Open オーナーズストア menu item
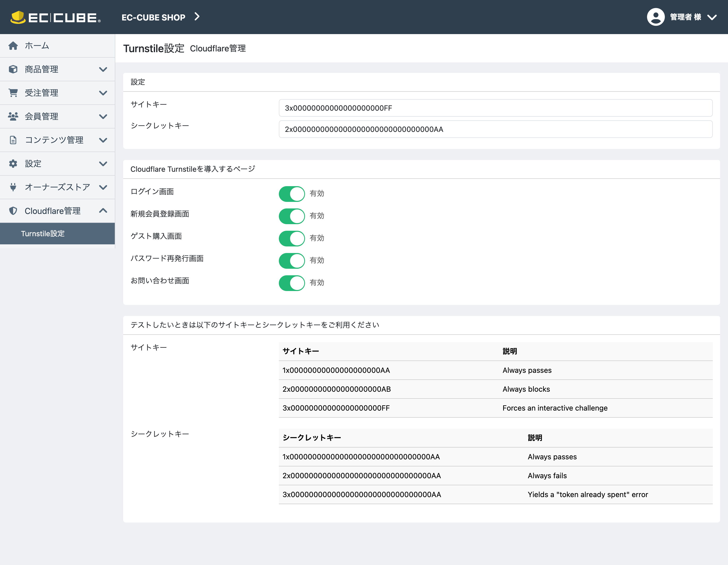728x565 pixels. [57, 187]
